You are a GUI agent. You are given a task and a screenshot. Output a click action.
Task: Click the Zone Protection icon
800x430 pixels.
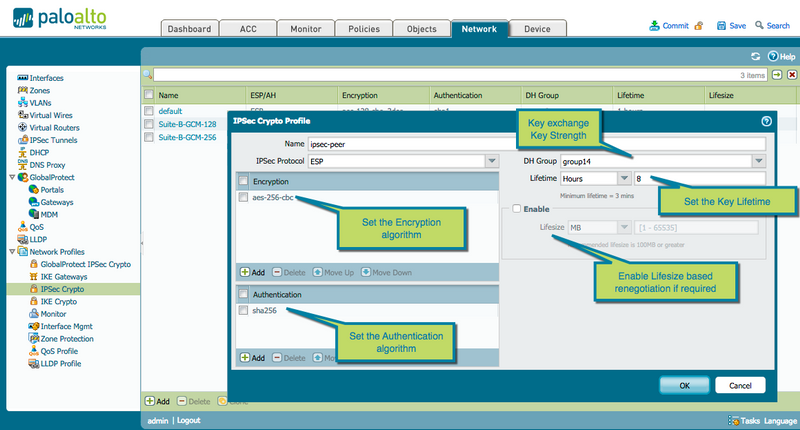point(34,338)
